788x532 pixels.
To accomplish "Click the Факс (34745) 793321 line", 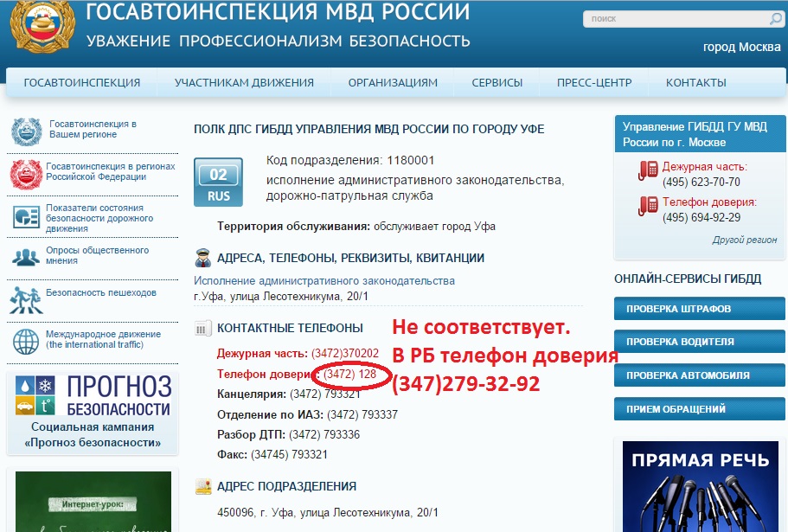I will click(272, 455).
